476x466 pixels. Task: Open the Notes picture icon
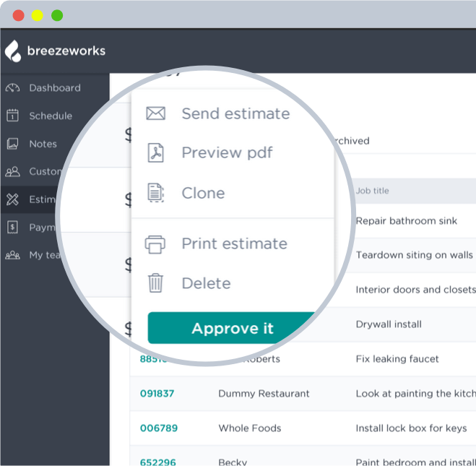[12, 144]
